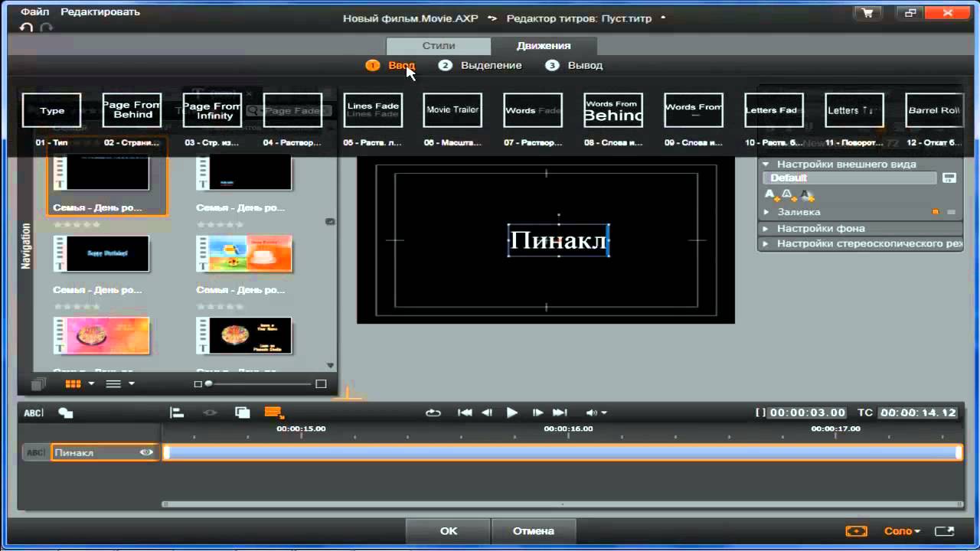Screen dimensions: 980x551
Task: Step back one frame
Action: tap(487, 412)
